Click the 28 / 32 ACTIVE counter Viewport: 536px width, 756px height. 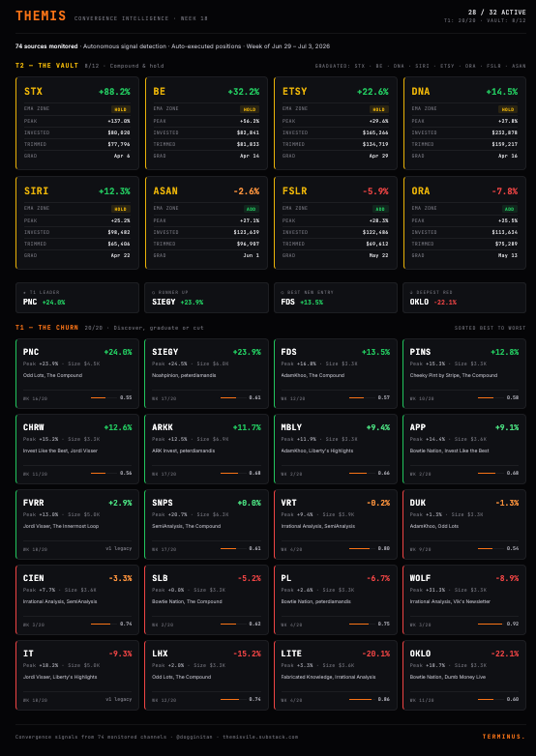497,12
